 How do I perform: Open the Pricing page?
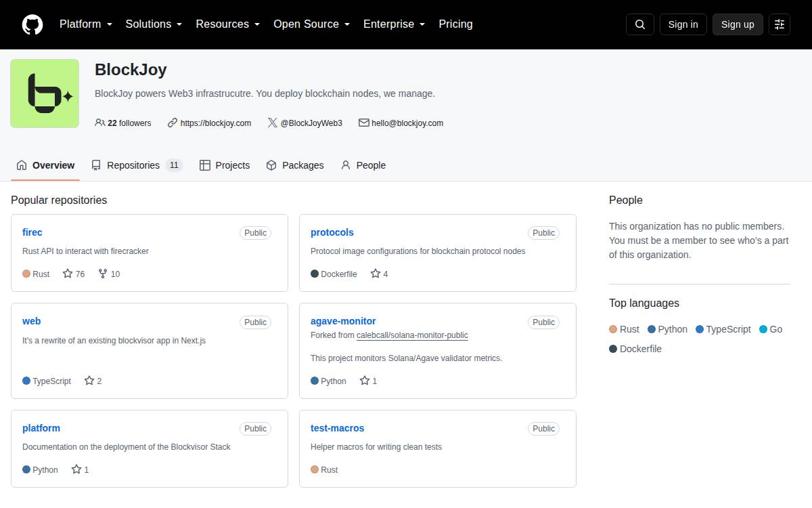pyautogui.click(x=455, y=24)
